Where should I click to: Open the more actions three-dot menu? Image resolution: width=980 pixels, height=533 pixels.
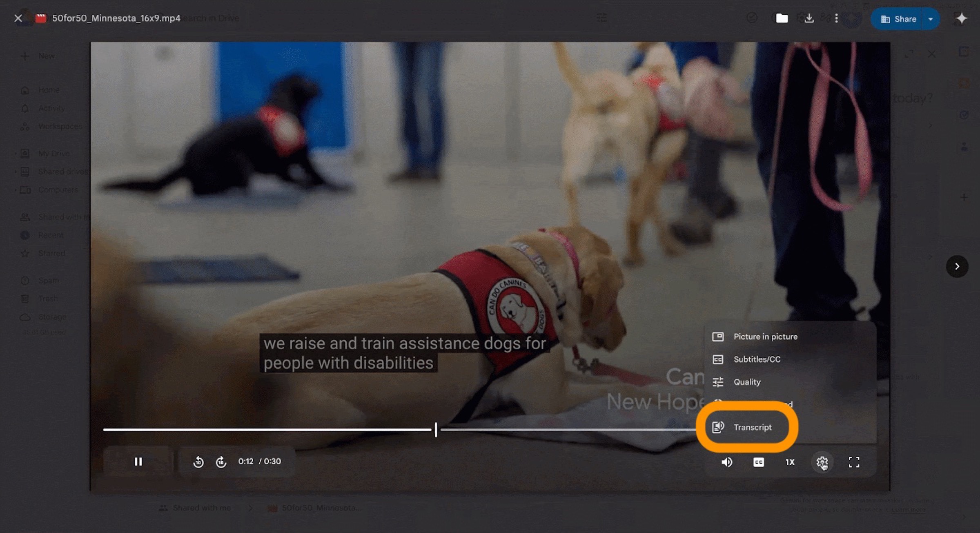click(x=836, y=18)
